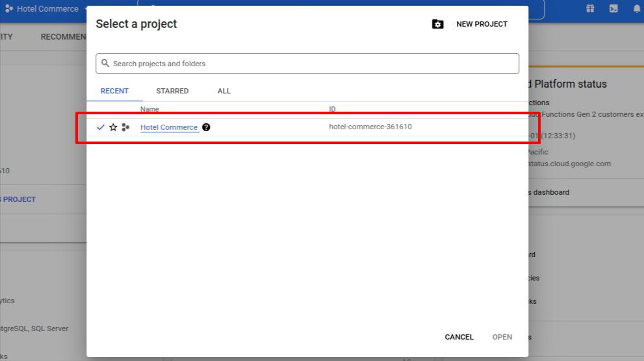Click the status.cloud.google.com link in background
Viewport: 644px width, 361px height.
click(x=570, y=164)
